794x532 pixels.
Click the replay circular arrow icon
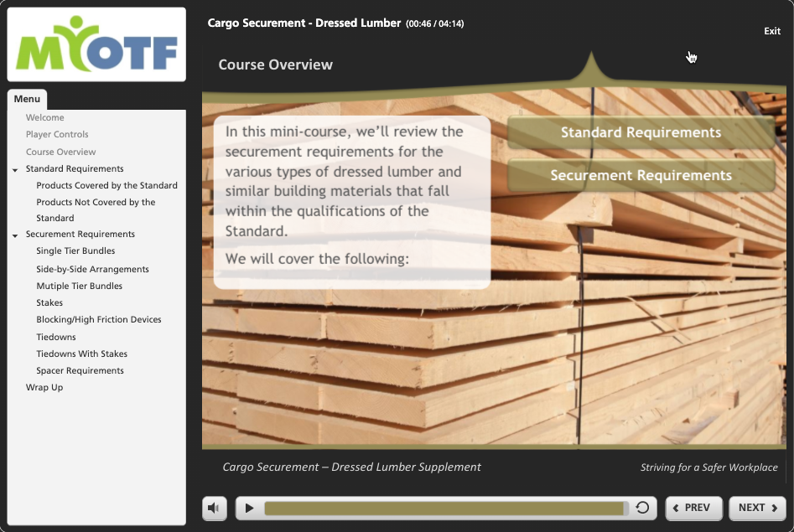coord(642,508)
